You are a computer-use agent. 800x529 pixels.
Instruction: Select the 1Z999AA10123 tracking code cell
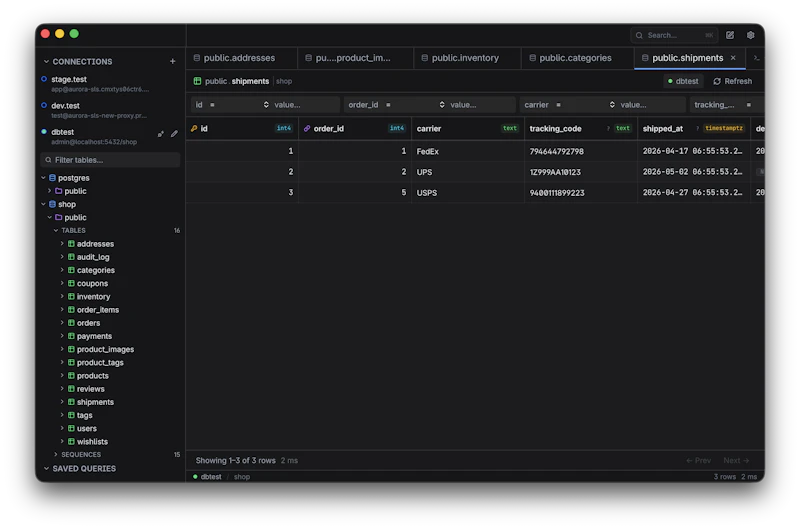click(x=581, y=172)
